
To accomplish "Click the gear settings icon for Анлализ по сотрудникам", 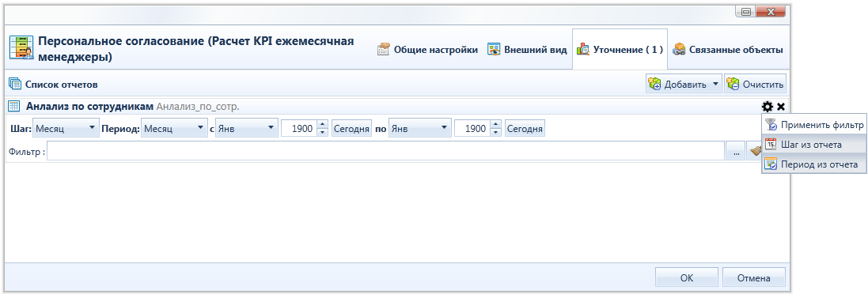I will coord(768,107).
